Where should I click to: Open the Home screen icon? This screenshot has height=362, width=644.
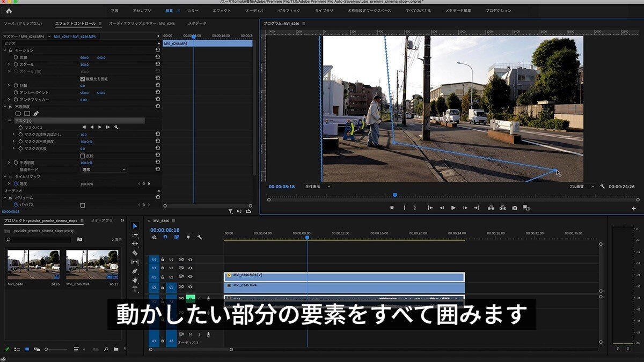pos(9,11)
